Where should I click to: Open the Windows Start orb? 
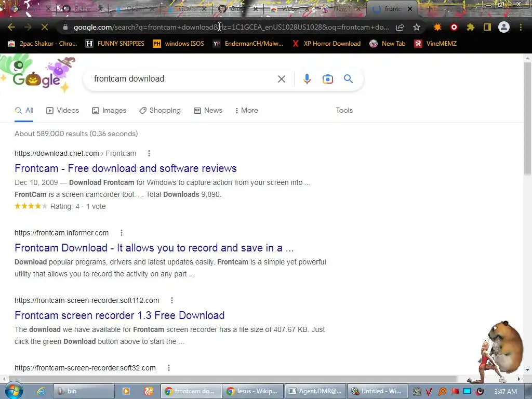click(x=14, y=391)
